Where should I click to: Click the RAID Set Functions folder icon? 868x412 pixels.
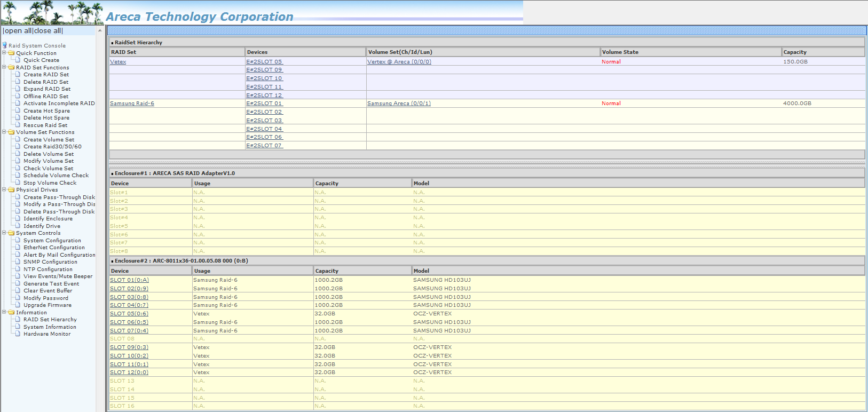pyautogui.click(x=11, y=67)
